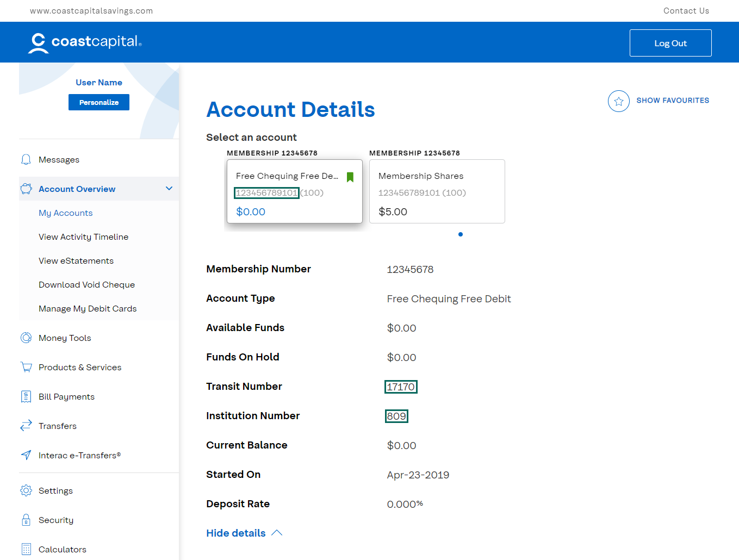The image size is (739, 560).
Task: Click the Products & Services cart icon
Action: pos(26,367)
